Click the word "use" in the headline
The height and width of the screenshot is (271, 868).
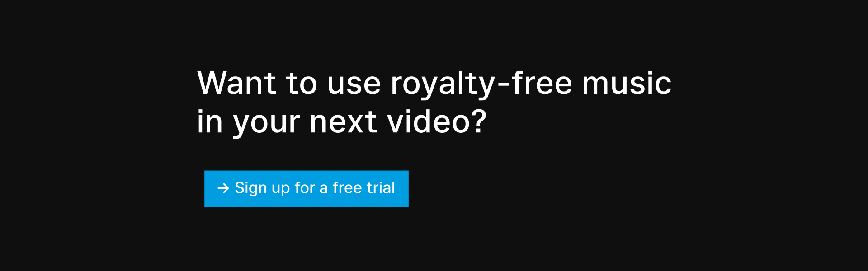click(354, 85)
